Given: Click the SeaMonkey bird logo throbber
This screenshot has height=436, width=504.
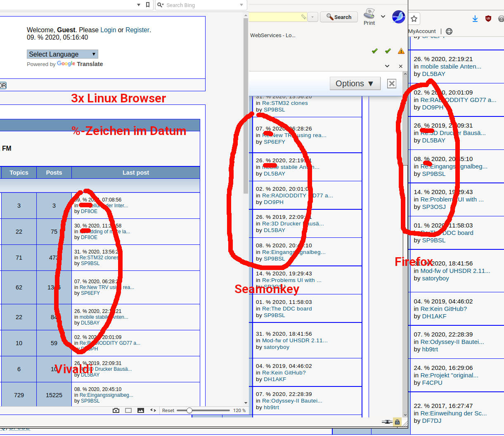Looking at the screenshot, I should coord(398,17).
